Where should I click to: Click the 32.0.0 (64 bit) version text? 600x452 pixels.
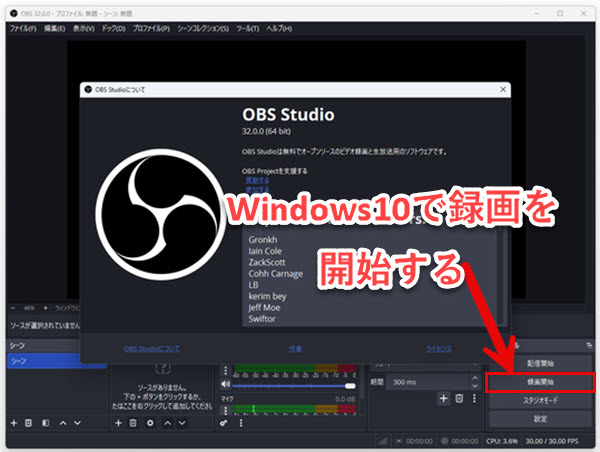[266, 131]
